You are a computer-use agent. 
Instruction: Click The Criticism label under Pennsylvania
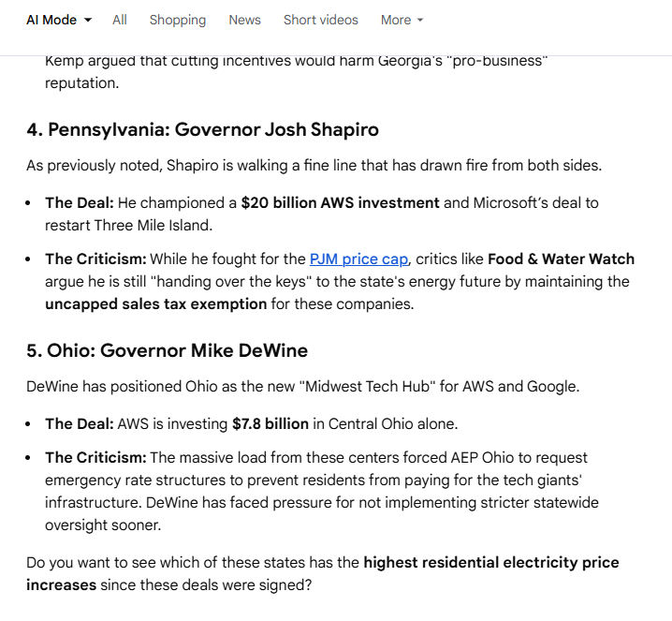click(x=95, y=259)
